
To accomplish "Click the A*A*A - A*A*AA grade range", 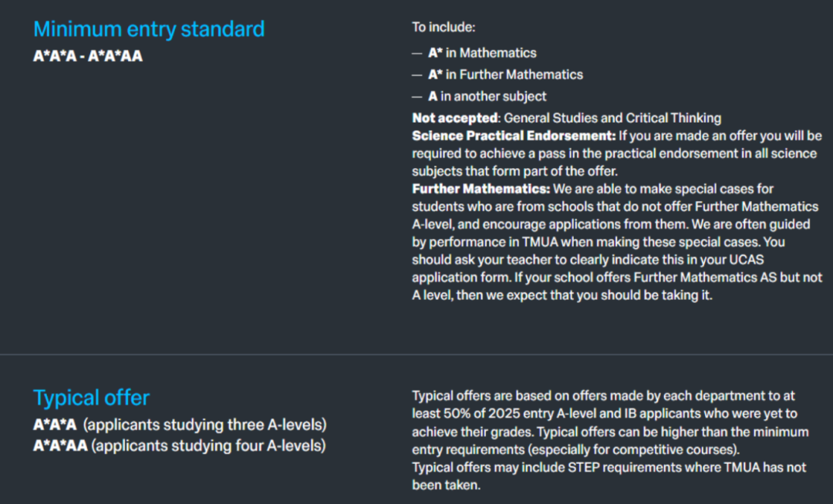I will [88, 56].
